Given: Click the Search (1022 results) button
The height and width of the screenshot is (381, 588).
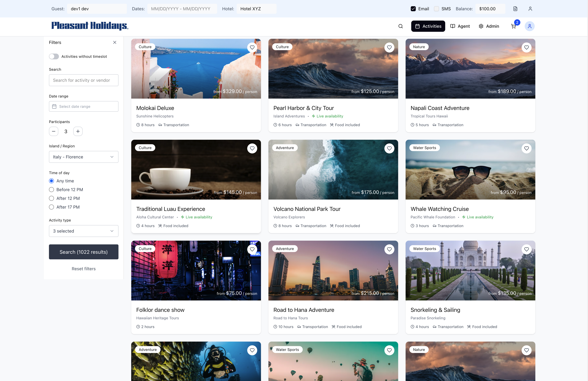Looking at the screenshot, I should (84, 252).
